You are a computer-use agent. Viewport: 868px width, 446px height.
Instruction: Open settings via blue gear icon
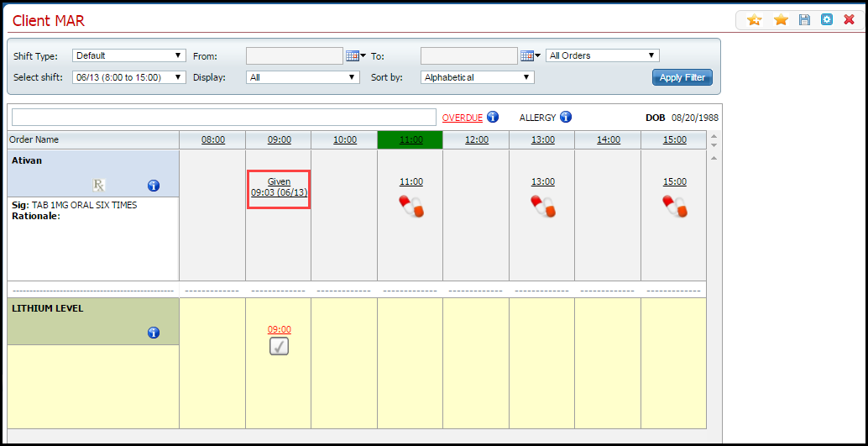coord(827,19)
